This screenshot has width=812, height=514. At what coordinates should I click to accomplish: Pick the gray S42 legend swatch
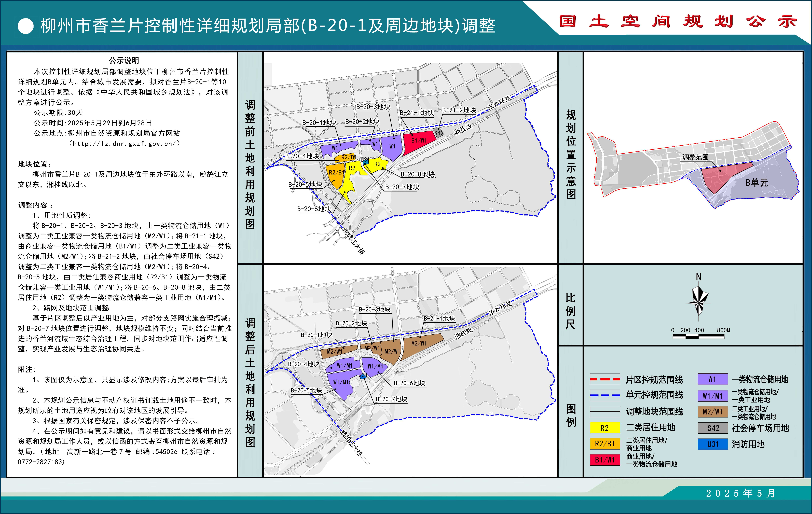click(712, 428)
